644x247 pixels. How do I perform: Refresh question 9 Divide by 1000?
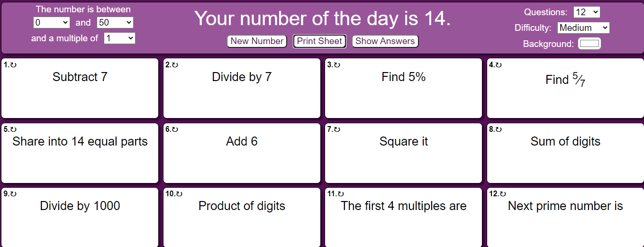(13, 194)
